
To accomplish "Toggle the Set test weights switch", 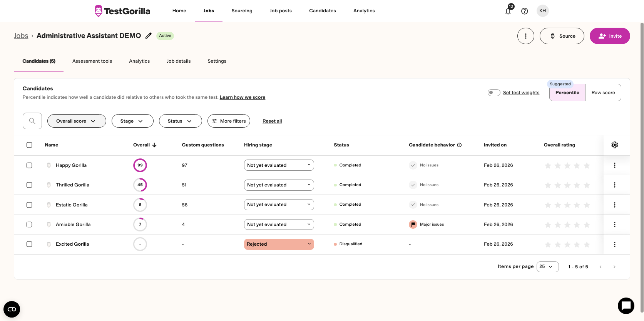I will tap(493, 93).
